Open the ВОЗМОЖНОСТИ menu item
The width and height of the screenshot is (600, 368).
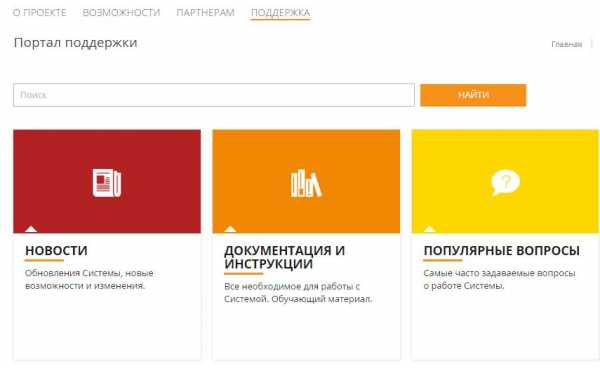(x=121, y=13)
